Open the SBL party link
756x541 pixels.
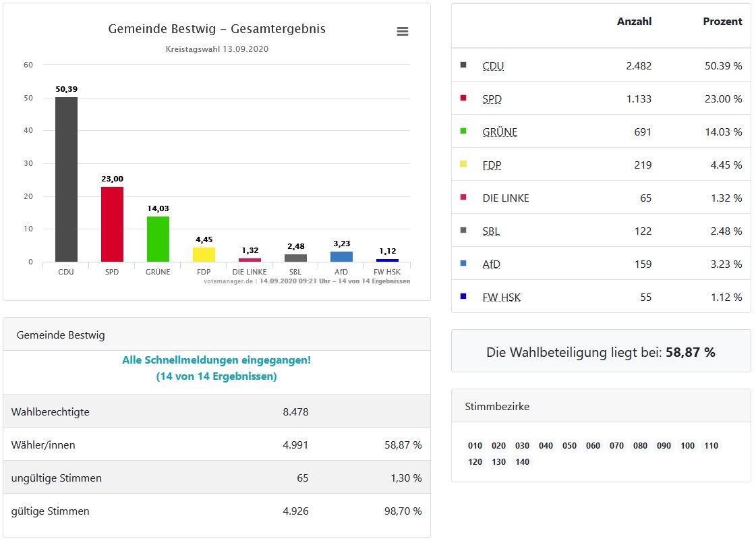coord(491,231)
